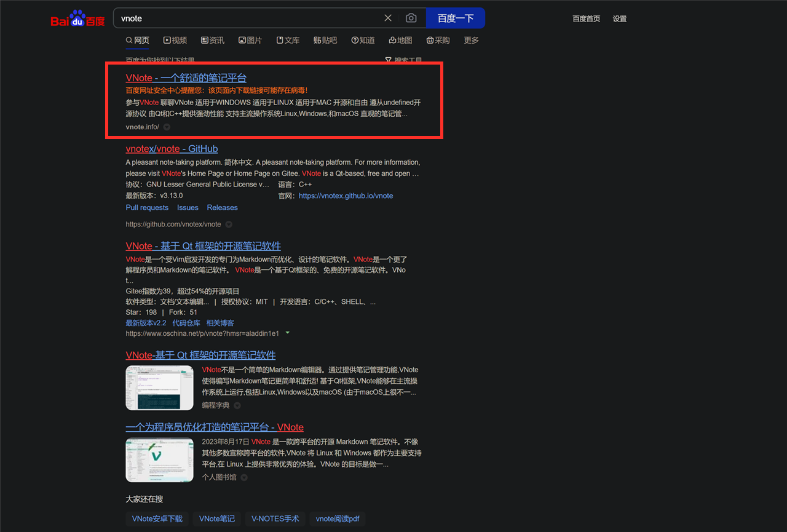
Task: Clear the search box with the X icon
Action: click(388, 18)
